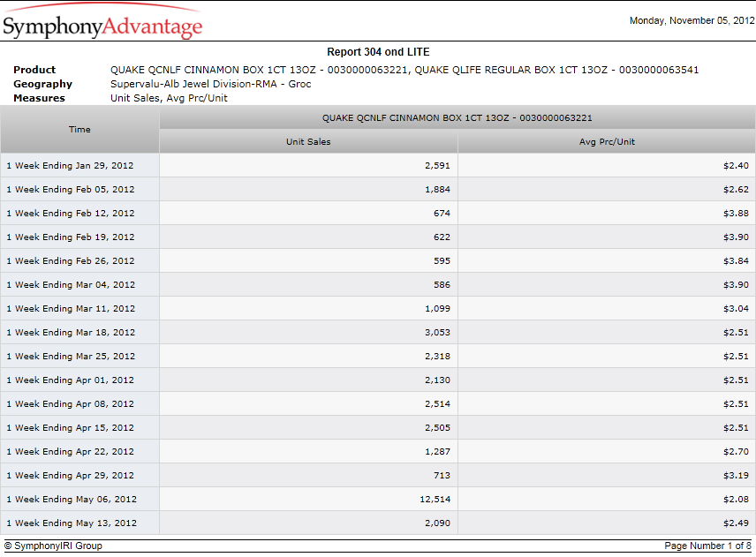
Task: Select Supervalu-Alb Jewel Division-RMA - Groc text
Action: pos(211,84)
